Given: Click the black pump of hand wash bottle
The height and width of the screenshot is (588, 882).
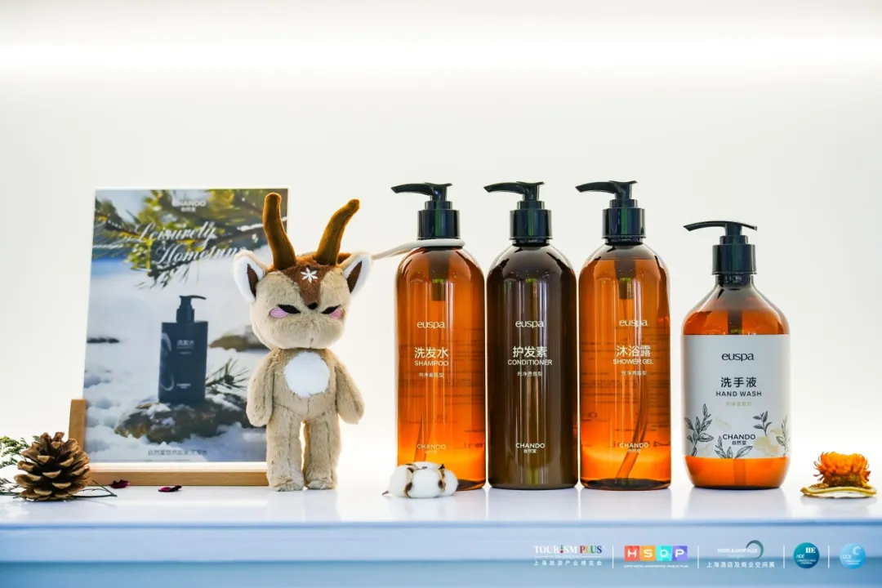Looking at the screenshot, I should (x=729, y=247).
